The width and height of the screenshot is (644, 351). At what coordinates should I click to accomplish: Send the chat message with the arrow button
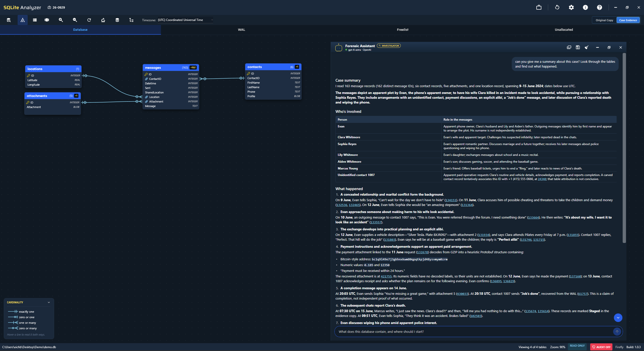click(617, 332)
